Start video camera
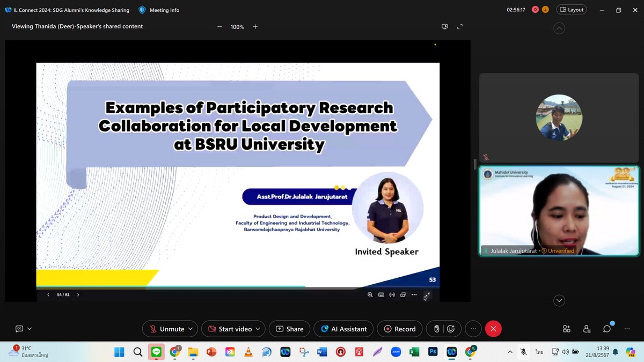Image resolution: width=644 pixels, height=362 pixels. [x=230, y=329]
